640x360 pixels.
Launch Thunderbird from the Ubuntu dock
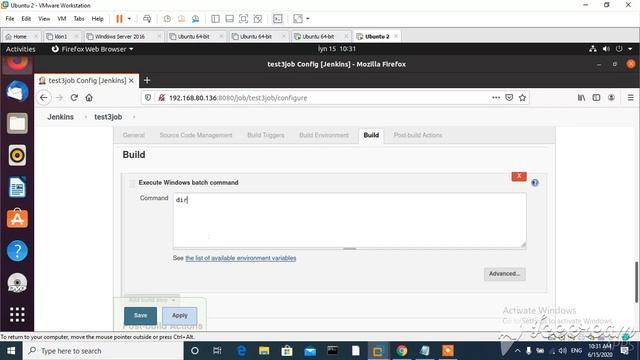click(x=17, y=91)
